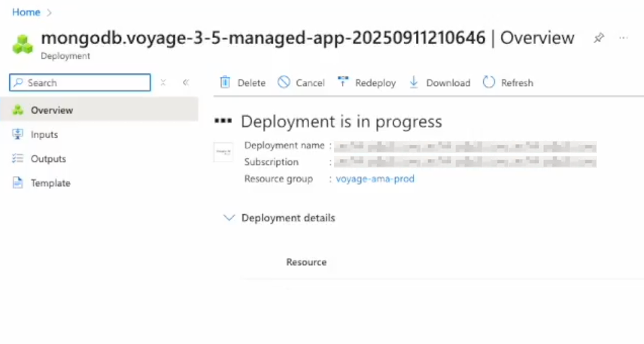Open the Overview menu item

[99, 110]
